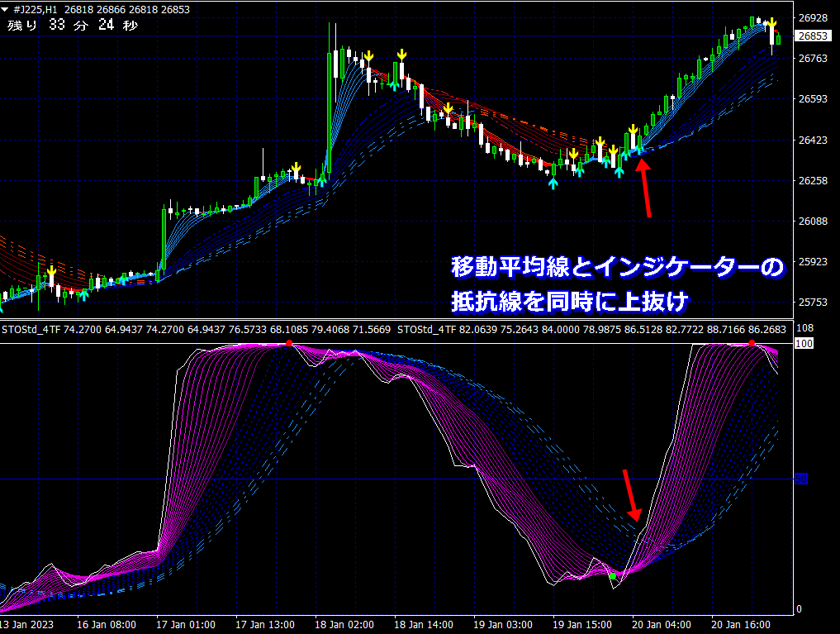This screenshot has height=634, width=840.
Task: Click the OHLC values 26818 26866 26818 26853
Action: [127, 9]
